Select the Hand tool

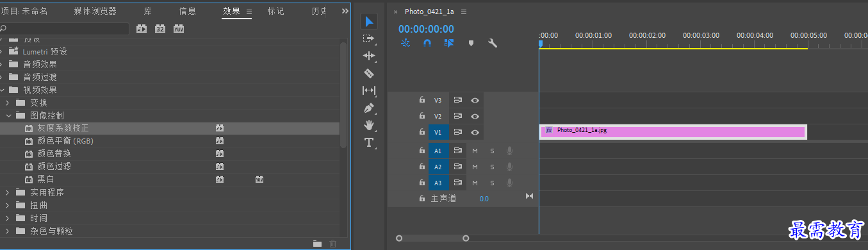click(x=369, y=125)
